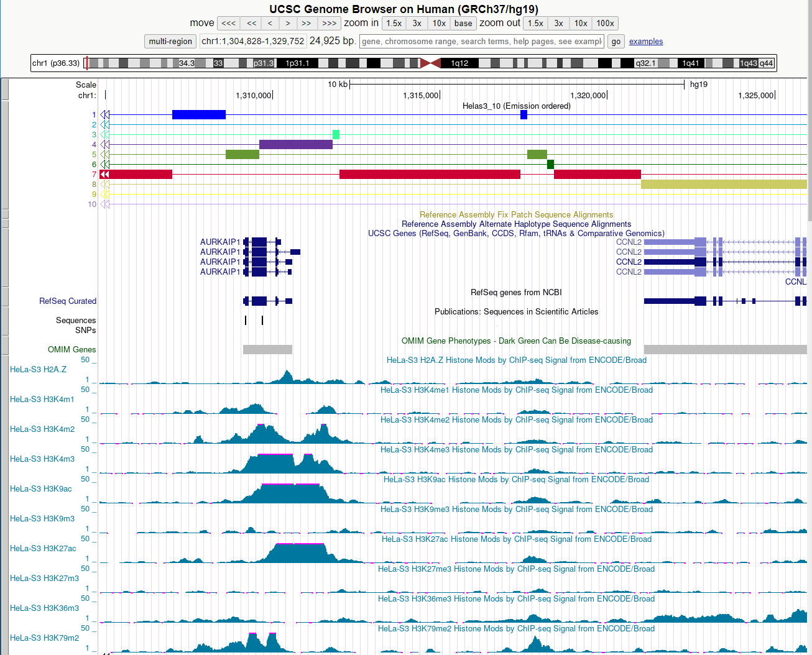Viewport: 812px width, 655px height.
Task: Click the '10x' zoom out button
Action: click(x=580, y=23)
